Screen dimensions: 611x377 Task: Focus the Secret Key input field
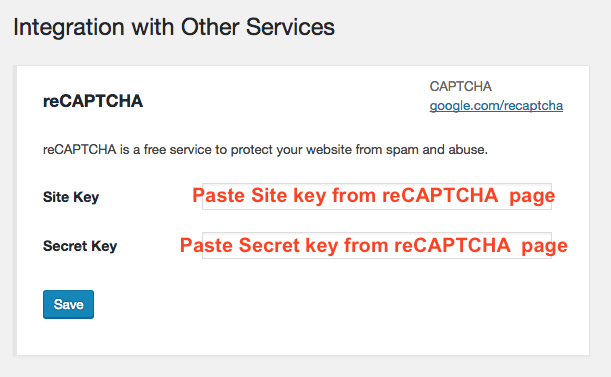coord(377,245)
